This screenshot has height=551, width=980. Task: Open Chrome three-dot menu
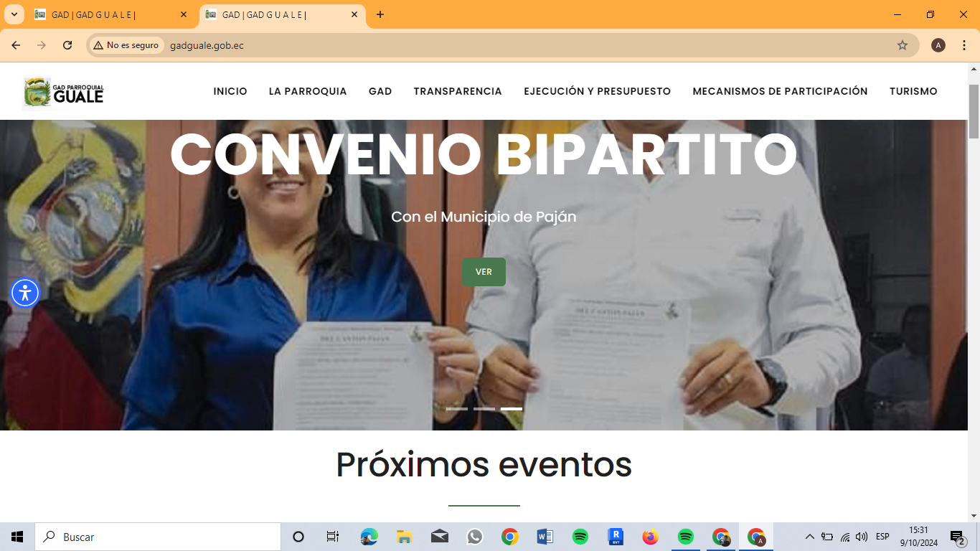point(964,45)
